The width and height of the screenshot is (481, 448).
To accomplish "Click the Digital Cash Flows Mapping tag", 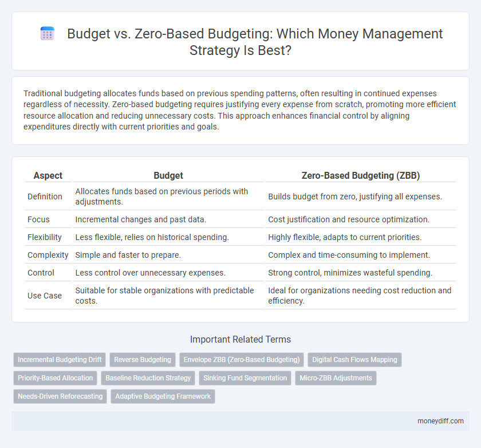I will 354,360.
